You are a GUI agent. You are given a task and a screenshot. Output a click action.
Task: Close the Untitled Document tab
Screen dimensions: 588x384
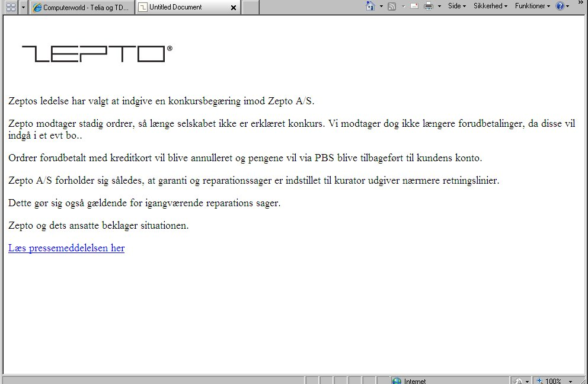[234, 8]
